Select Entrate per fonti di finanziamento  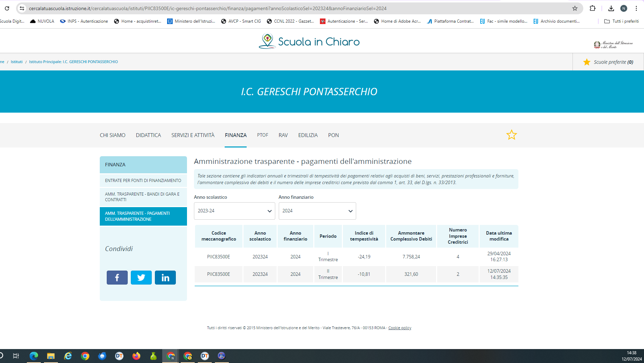coord(143,181)
